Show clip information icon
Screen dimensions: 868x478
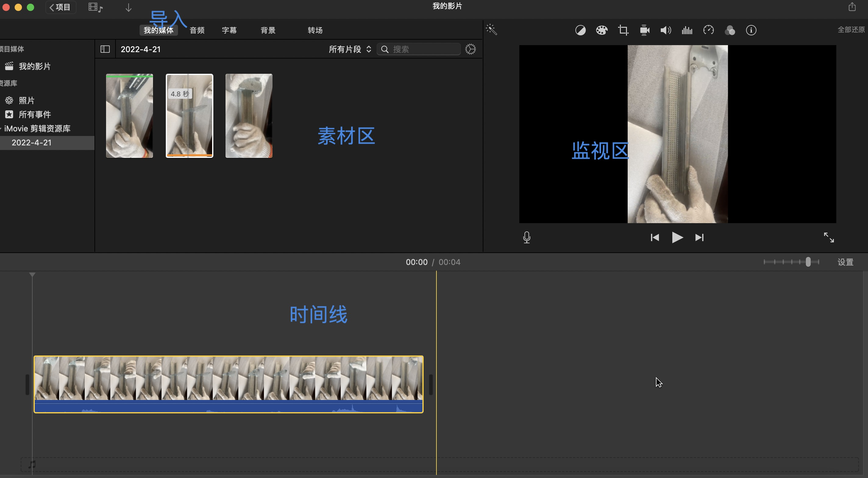(x=751, y=30)
